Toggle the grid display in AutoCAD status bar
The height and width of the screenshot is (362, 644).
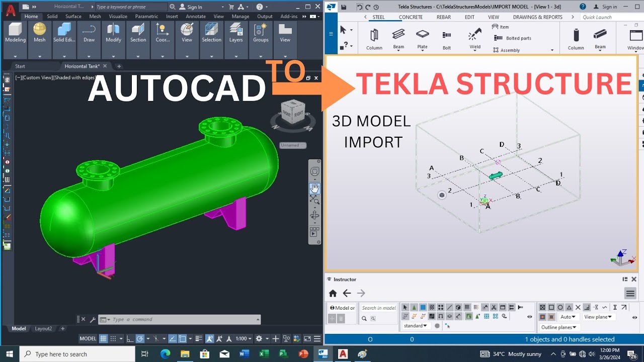(x=103, y=338)
